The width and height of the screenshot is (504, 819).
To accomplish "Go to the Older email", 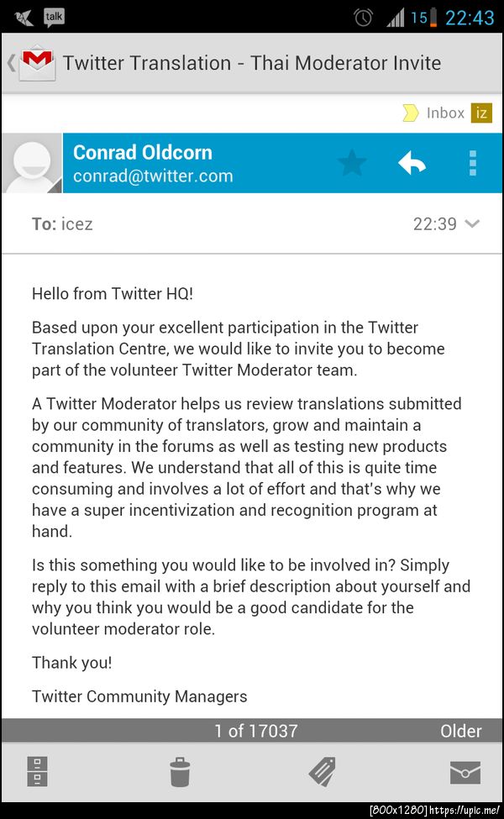I will pyautogui.click(x=461, y=731).
